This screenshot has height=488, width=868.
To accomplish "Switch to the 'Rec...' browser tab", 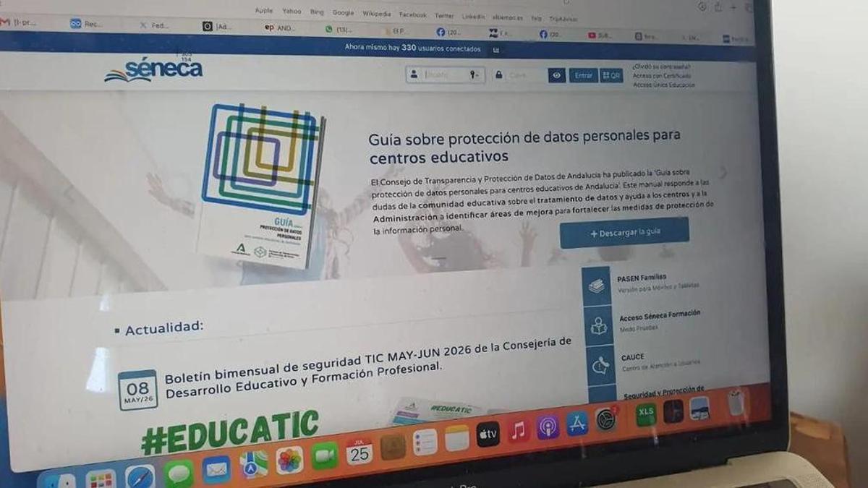I will (x=87, y=24).
